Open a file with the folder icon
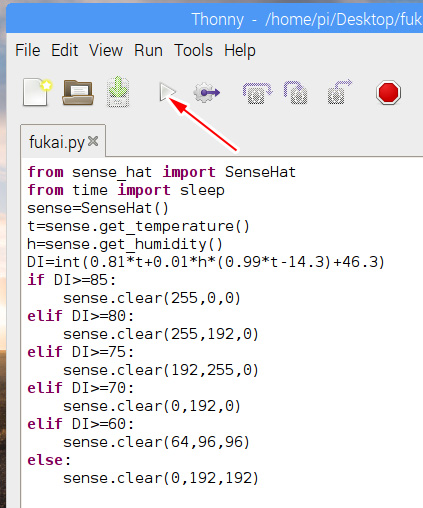 click(78, 92)
